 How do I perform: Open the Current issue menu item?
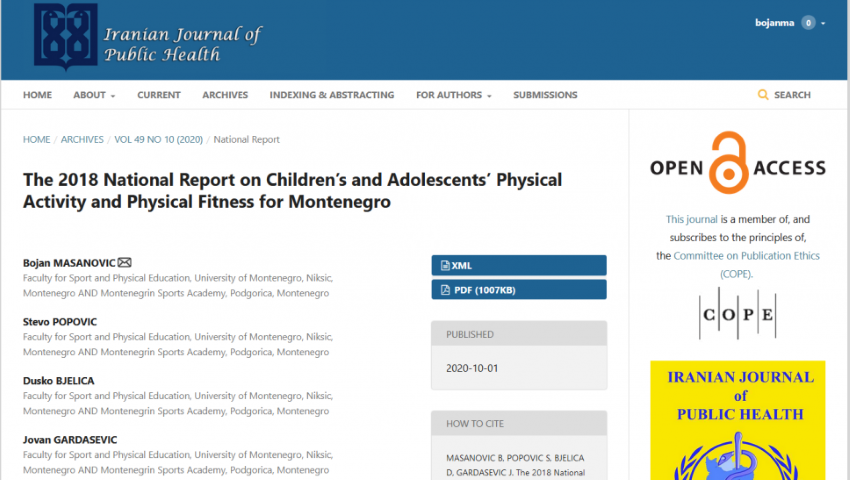[x=159, y=95]
